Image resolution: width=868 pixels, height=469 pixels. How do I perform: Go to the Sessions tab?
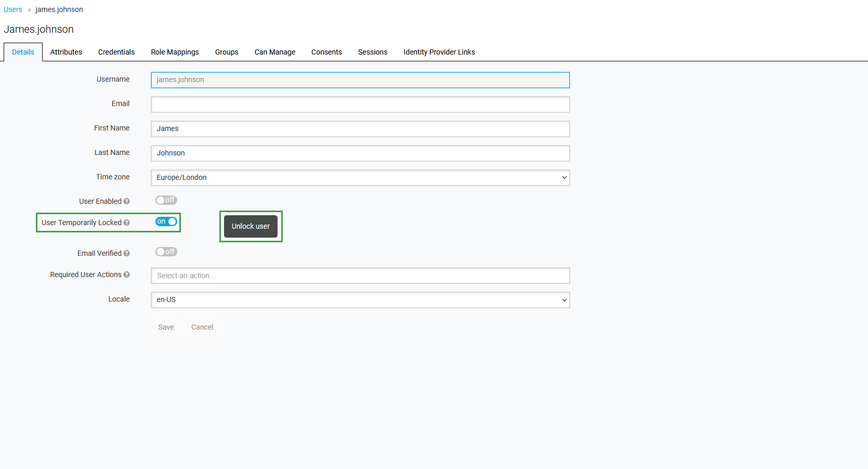(x=373, y=52)
